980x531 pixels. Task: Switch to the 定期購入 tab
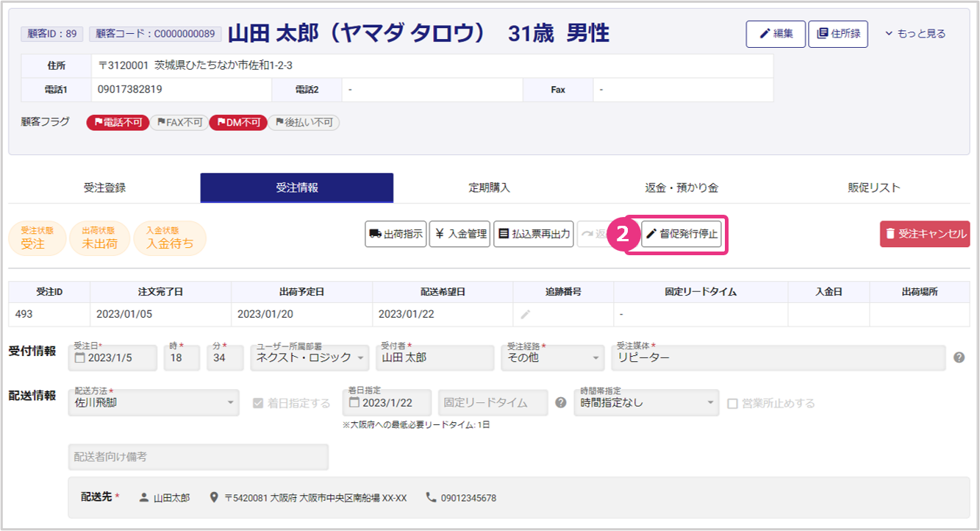click(x=489, y=188)
